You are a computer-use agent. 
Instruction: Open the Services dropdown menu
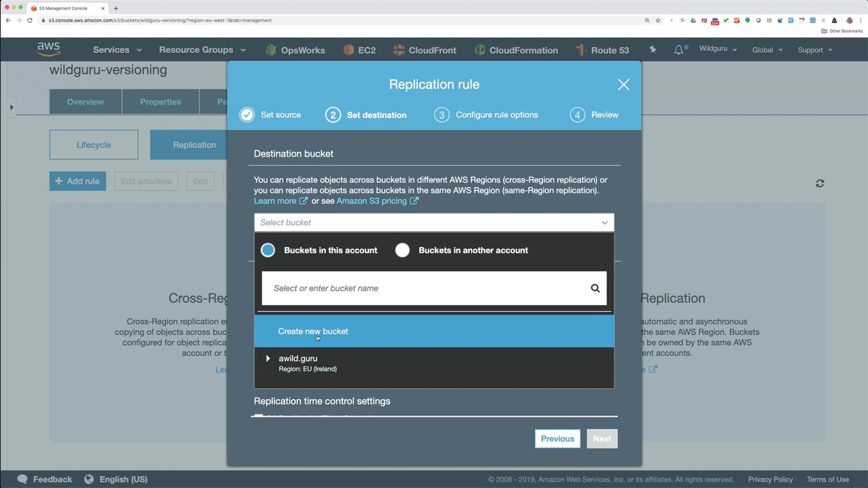(x=117, y=49)
